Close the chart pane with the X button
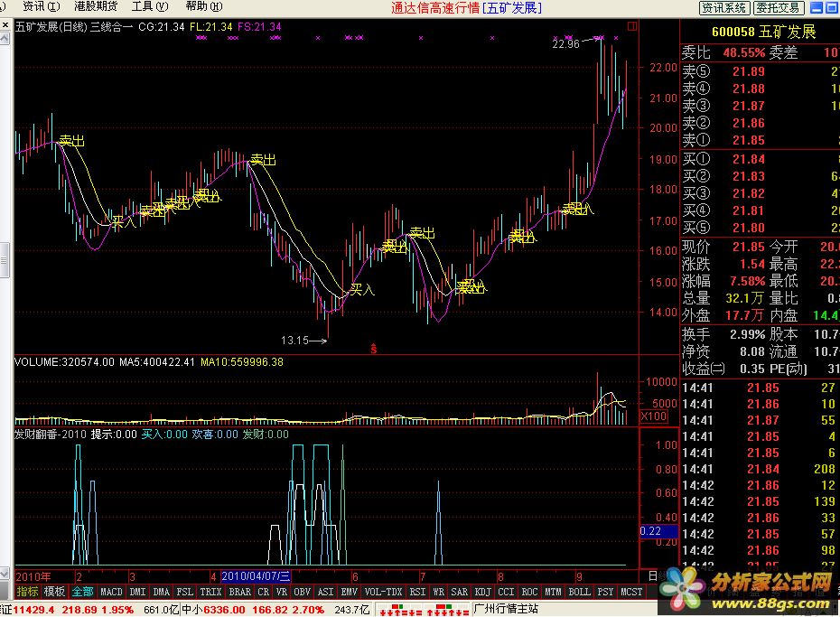Image resolution: width=840 pixels, height=617 pixels. pyautogui.click(x=5, y=24)
